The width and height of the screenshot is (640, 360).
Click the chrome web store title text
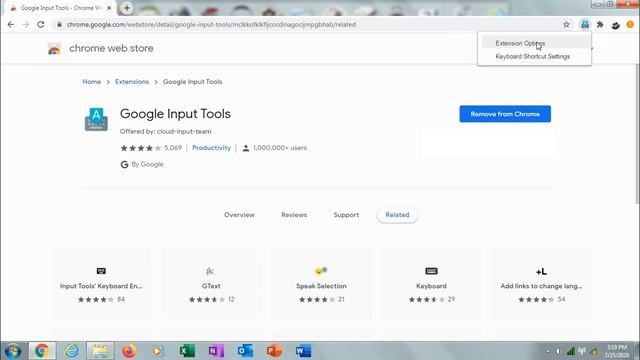coord(111,48)
